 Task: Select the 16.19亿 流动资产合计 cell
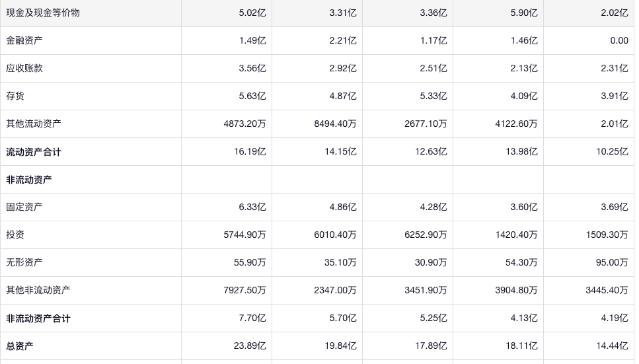pyautogui.click(x=250, y=152)
